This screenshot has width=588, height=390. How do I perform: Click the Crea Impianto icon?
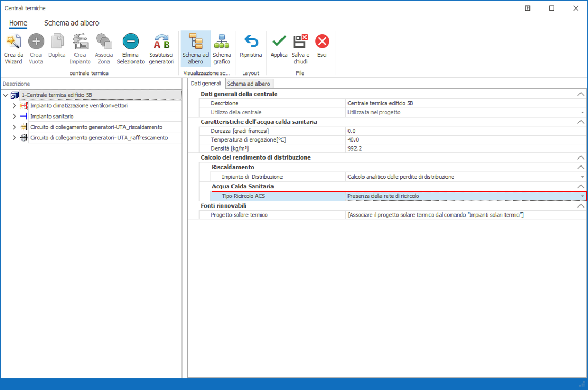(x=80, y=42)
